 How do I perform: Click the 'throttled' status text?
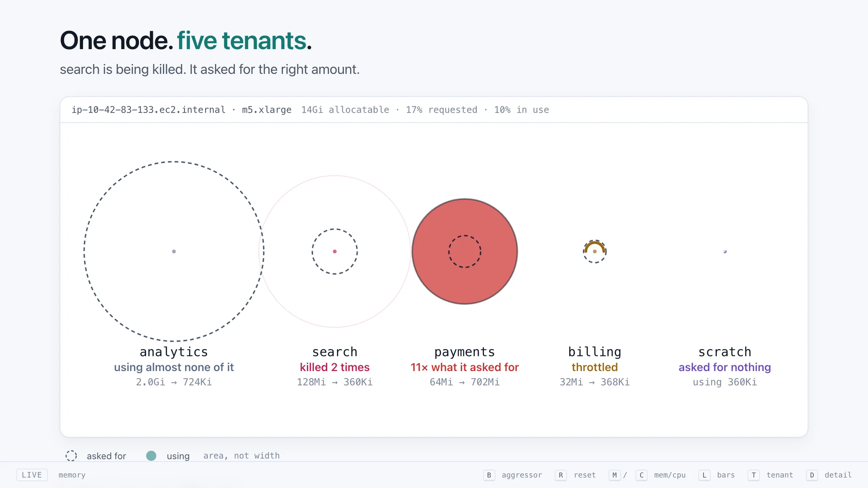pos(595,367)
